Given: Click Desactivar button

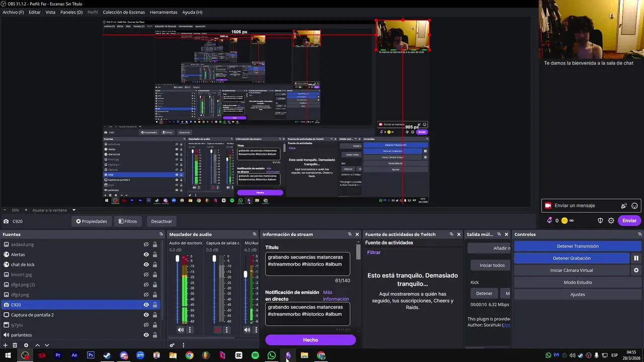Looking at the screenshot, I should pyautogui.click(x=162, y=221).
